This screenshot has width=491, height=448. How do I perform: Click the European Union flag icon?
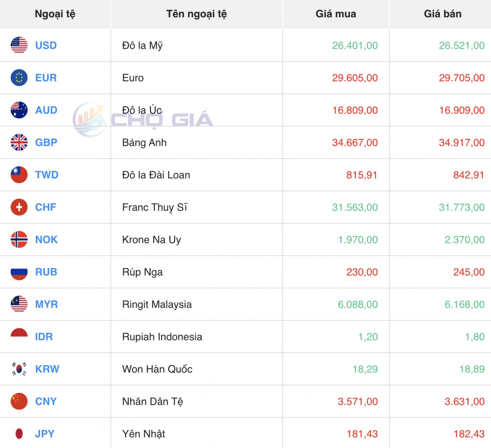coord(19,78)
